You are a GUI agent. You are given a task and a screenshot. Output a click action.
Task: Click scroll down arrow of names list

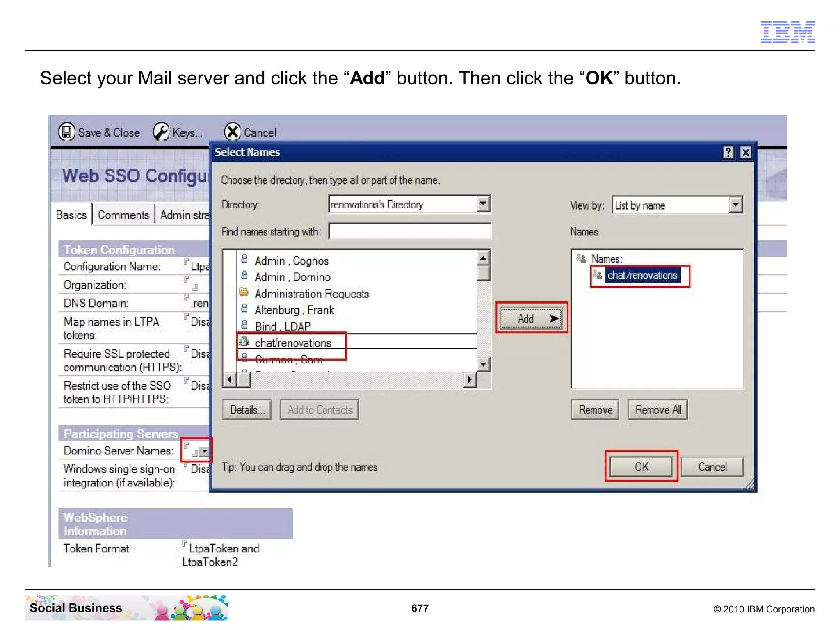point(484,364)
